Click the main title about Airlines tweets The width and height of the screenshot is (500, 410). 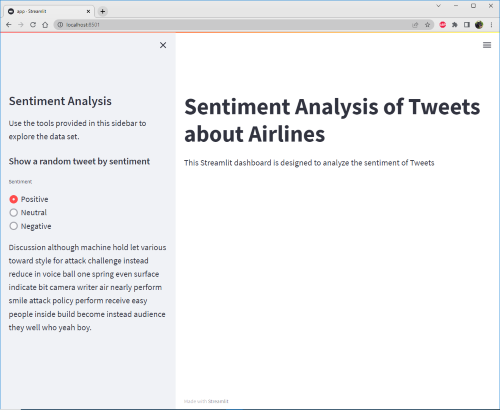332,120
